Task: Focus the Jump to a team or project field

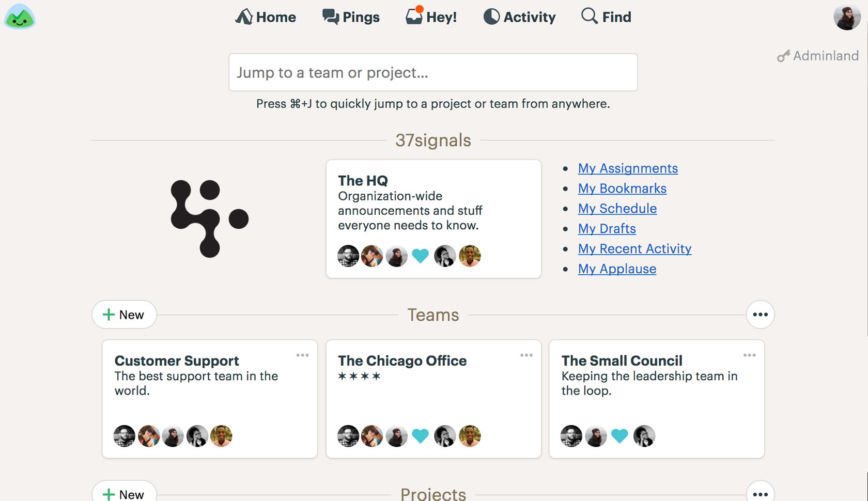Action: (x=433, y=72)
